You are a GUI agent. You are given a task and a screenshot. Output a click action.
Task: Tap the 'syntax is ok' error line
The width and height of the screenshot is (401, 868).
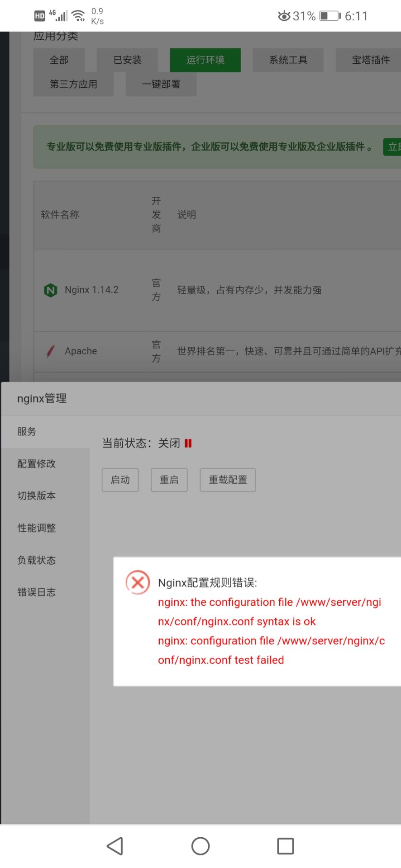tap(237, 622)
